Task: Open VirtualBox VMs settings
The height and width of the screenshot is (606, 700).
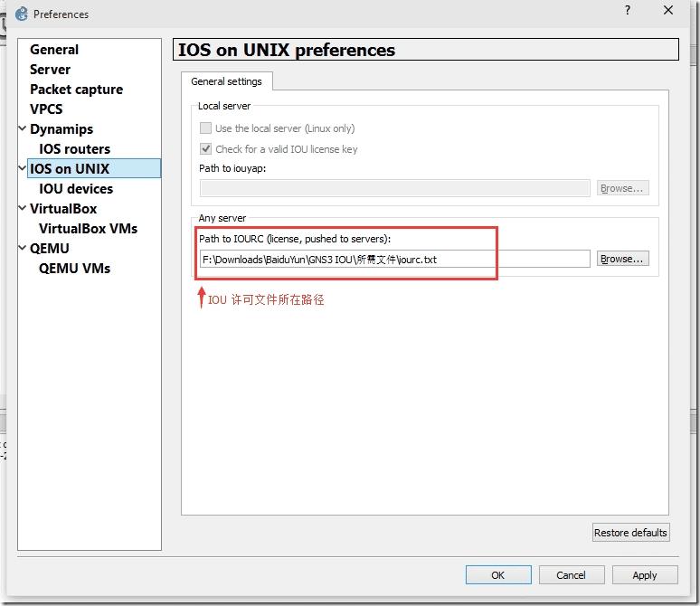Action: point(88,228)
